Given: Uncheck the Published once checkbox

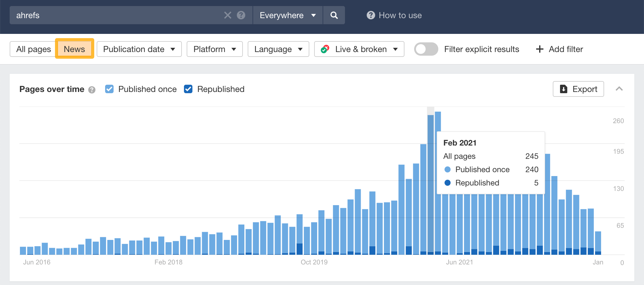Looking at the screenshot, I should click(x=109, y=89).
